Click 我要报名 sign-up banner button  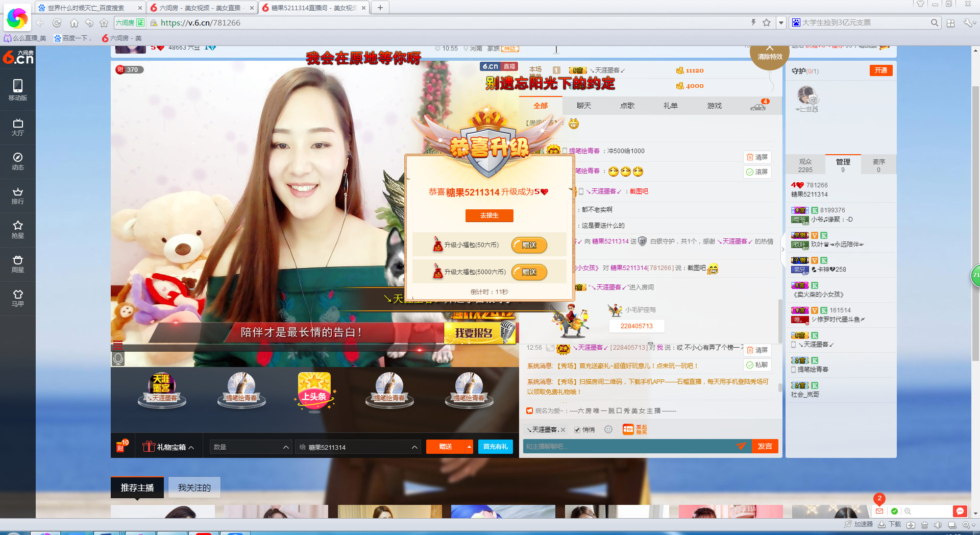(479, 333)
